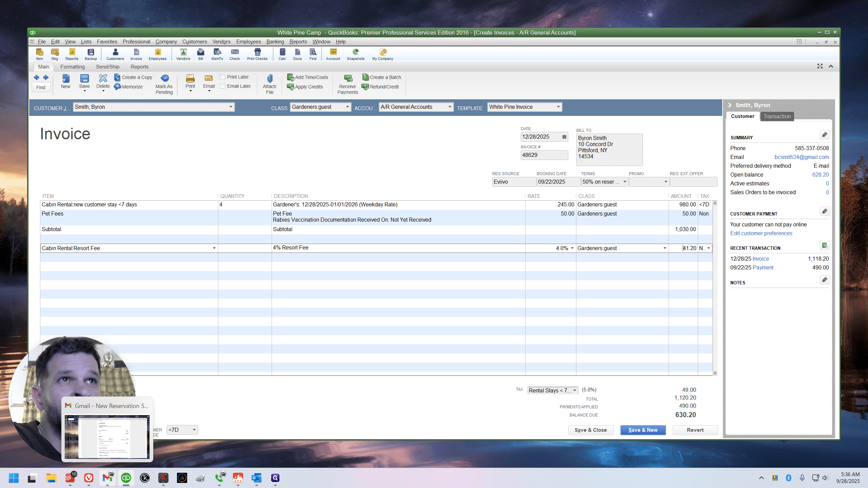Open the customer tax code <7D dropdown
Viewport: 868px width, 488px height.
[194, 430]
